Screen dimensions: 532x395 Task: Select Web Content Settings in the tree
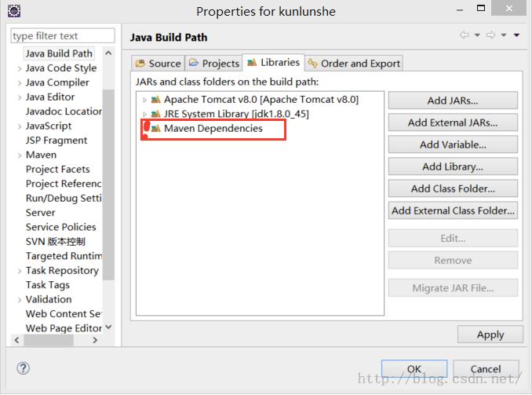[x=64, y=314]
